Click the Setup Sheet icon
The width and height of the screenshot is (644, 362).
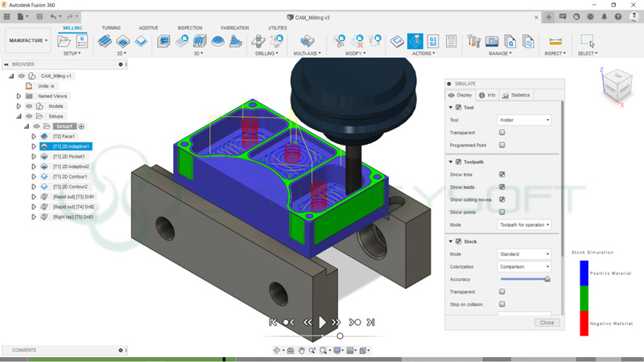tap(451, 41)
